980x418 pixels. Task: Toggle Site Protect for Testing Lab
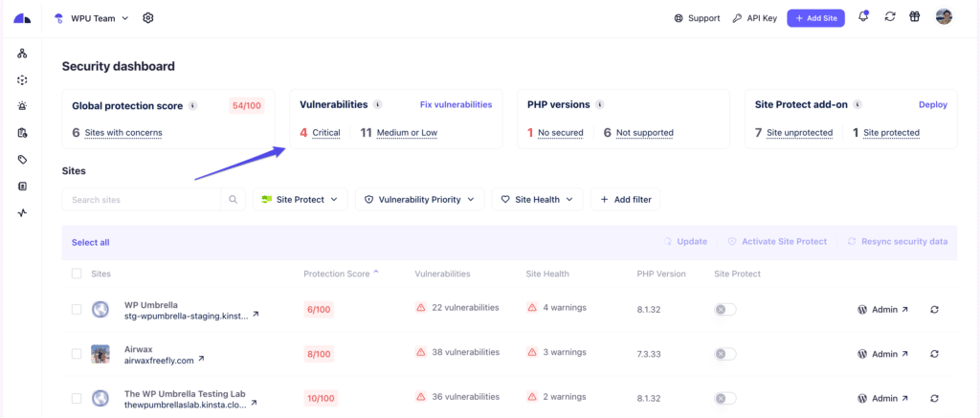click(725, 398)
